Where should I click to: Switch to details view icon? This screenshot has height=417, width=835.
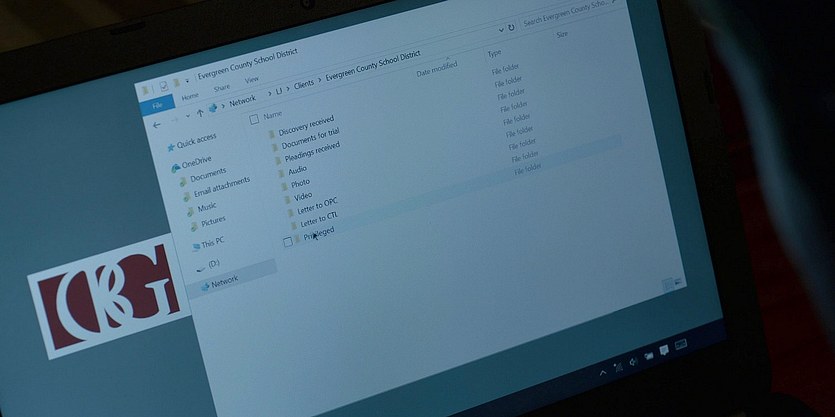click(668, 284)
